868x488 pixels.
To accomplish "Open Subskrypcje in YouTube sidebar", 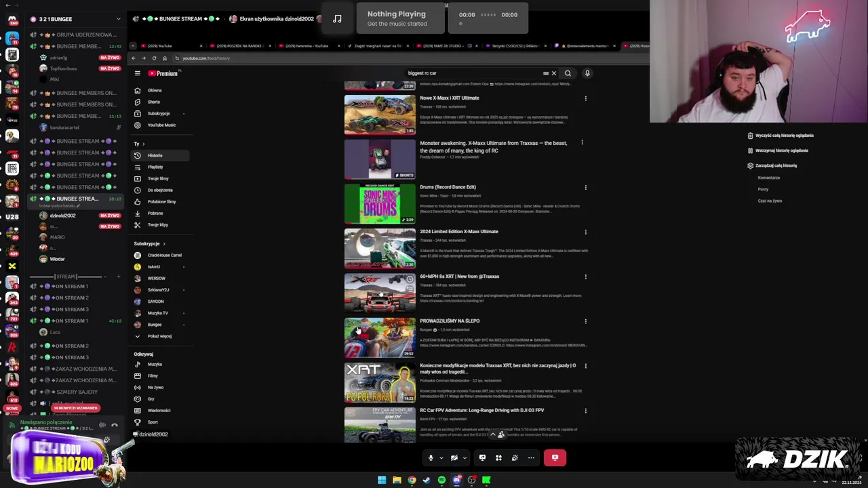I will [159, 113].
